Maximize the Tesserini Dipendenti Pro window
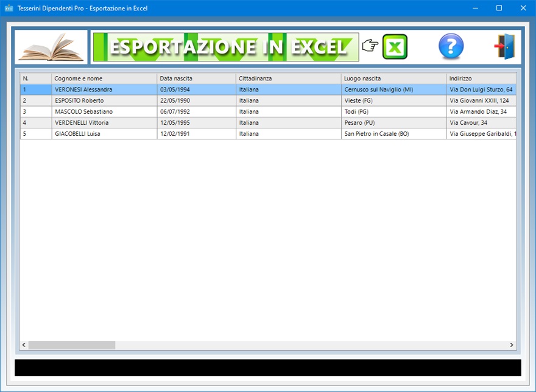This screenshot has width=536, height=392. tap(499, 8)
